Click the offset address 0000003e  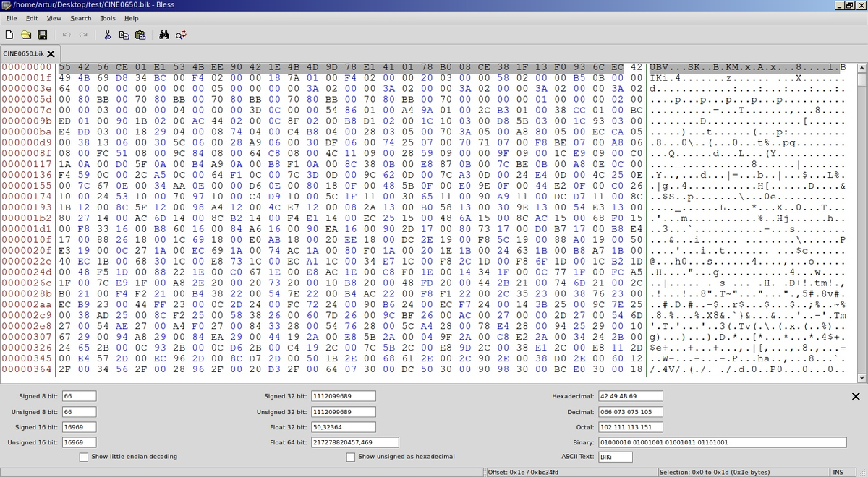click(x=28, y=89)
